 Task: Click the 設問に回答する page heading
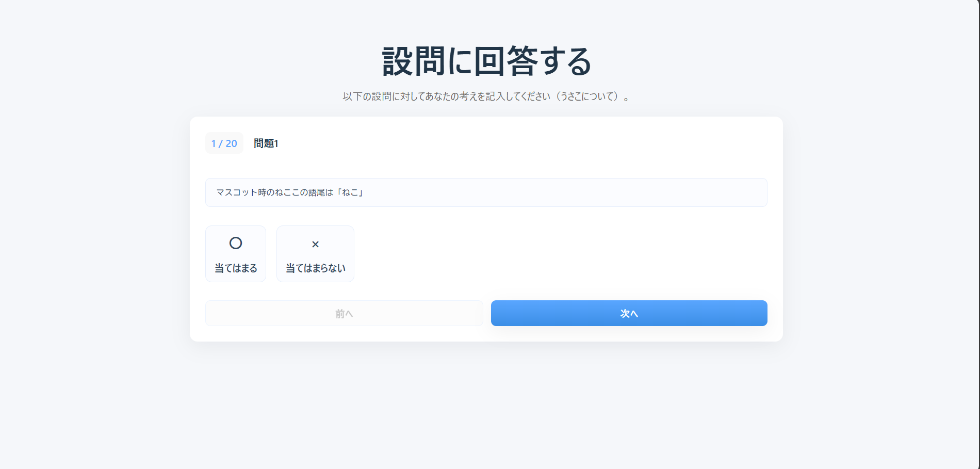click(x=486, y=61)
